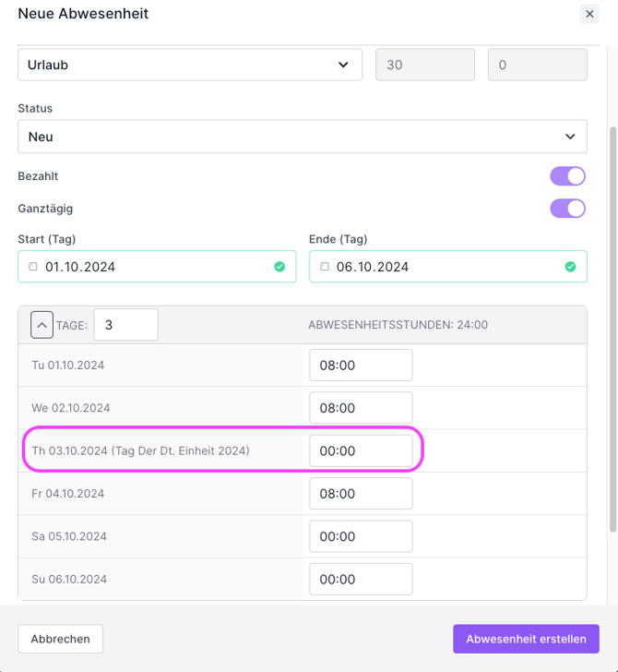Toggle the Ganztägig switch off
618x672 pixels.
tap(568, 209)
